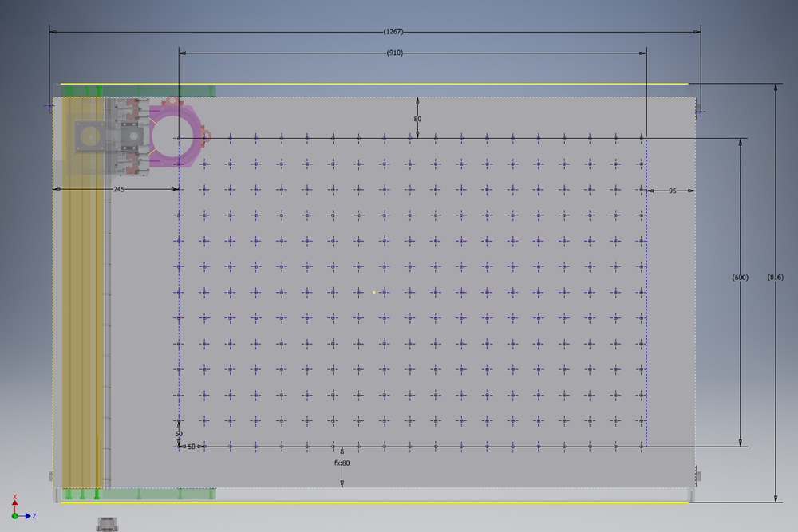Select the horizontal 50 spacing dimension
Image resolution: width=798 pixels, height=532 pixels.
(192, 447)
